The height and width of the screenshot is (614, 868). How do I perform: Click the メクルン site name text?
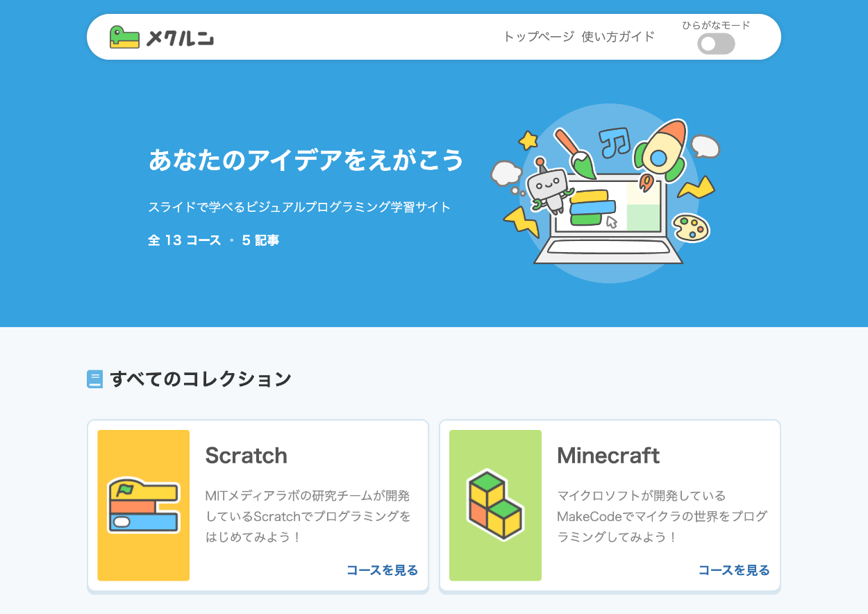pyautogui.click(x=179, y=38)
